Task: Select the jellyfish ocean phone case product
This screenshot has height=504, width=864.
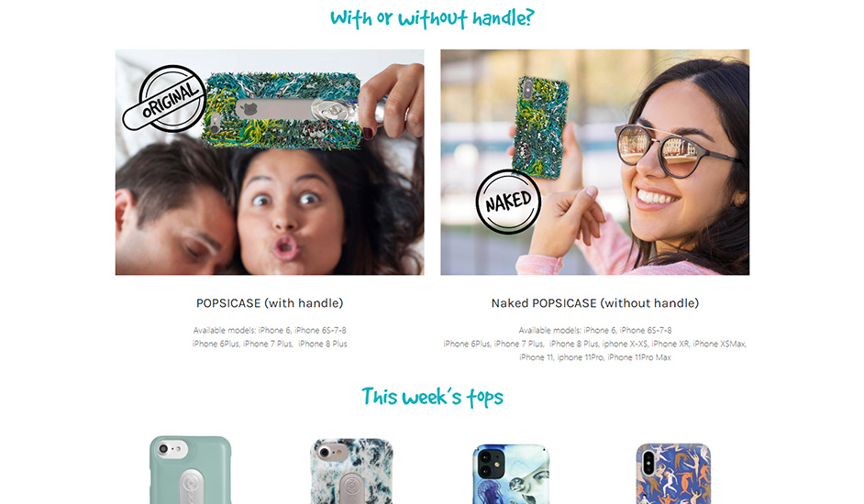Action: 511,474
